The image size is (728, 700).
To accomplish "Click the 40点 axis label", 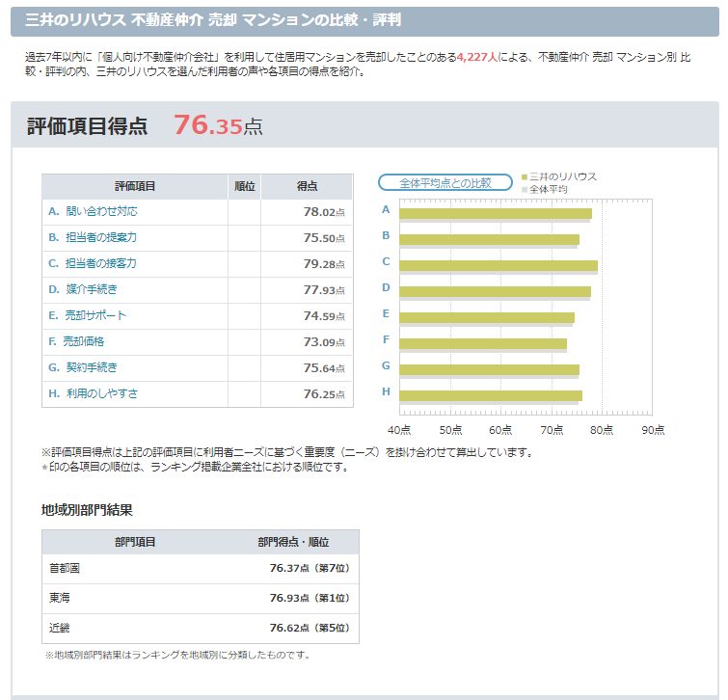I will [399, 430].
